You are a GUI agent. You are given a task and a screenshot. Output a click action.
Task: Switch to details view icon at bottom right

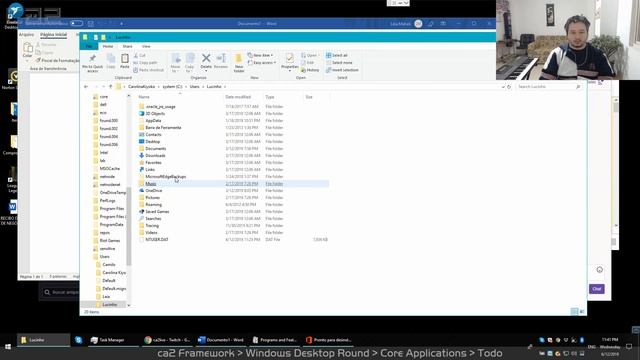click(574, 312)
